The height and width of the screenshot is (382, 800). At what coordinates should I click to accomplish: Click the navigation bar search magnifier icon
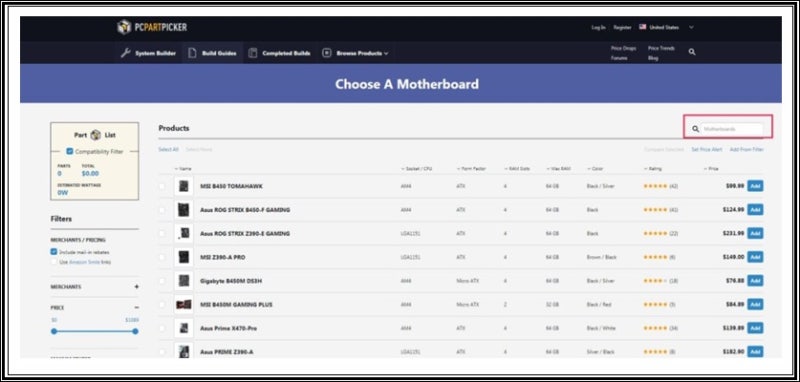692,52
